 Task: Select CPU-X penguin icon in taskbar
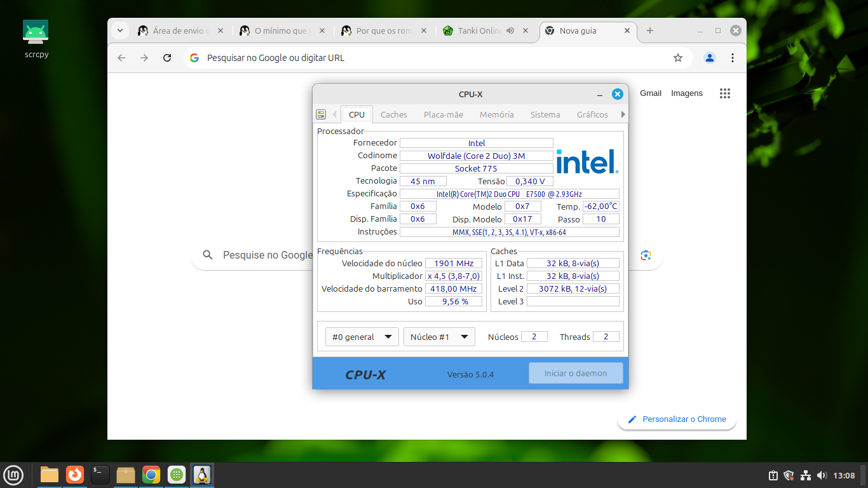[x=202, y=475]
